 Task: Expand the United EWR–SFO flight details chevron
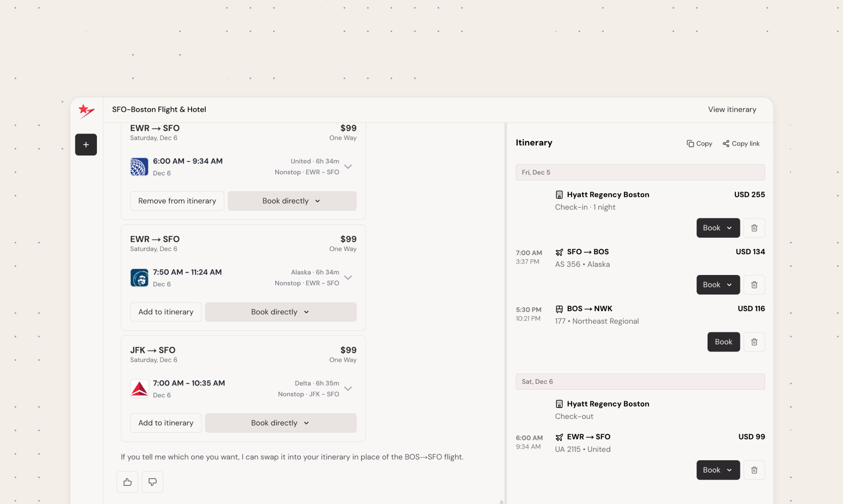348,167
